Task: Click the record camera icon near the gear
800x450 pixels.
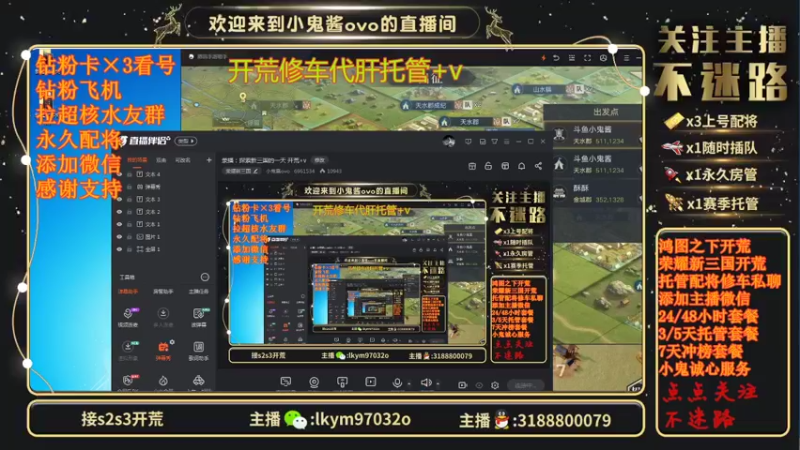Action: pyautogui.click(x=462, y=385)
